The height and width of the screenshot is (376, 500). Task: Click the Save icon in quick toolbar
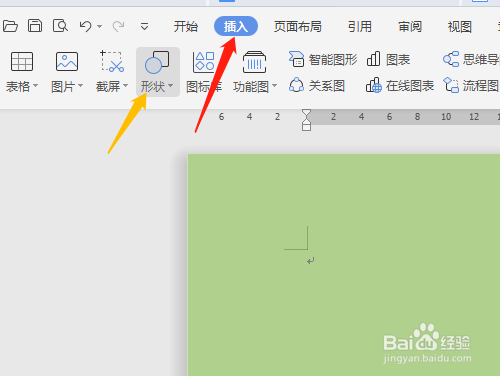35,26
